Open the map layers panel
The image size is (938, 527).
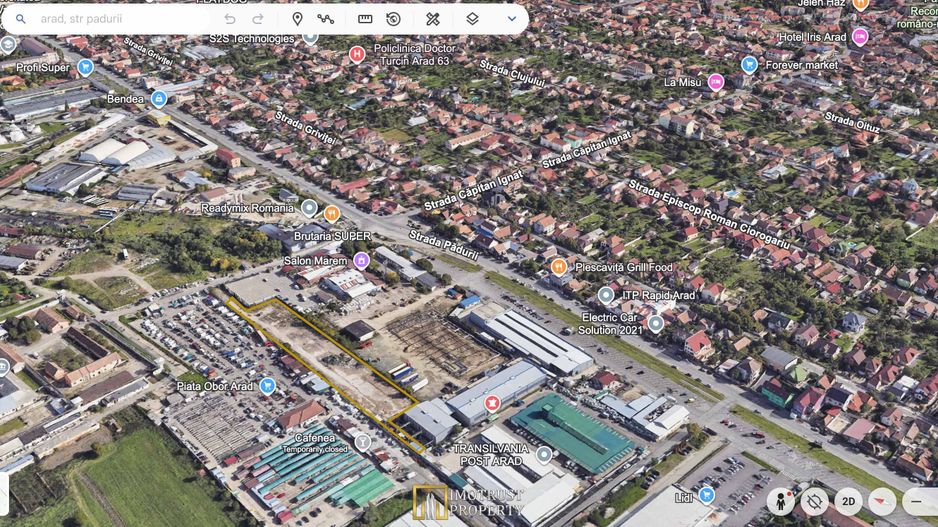tap(472, 19)
